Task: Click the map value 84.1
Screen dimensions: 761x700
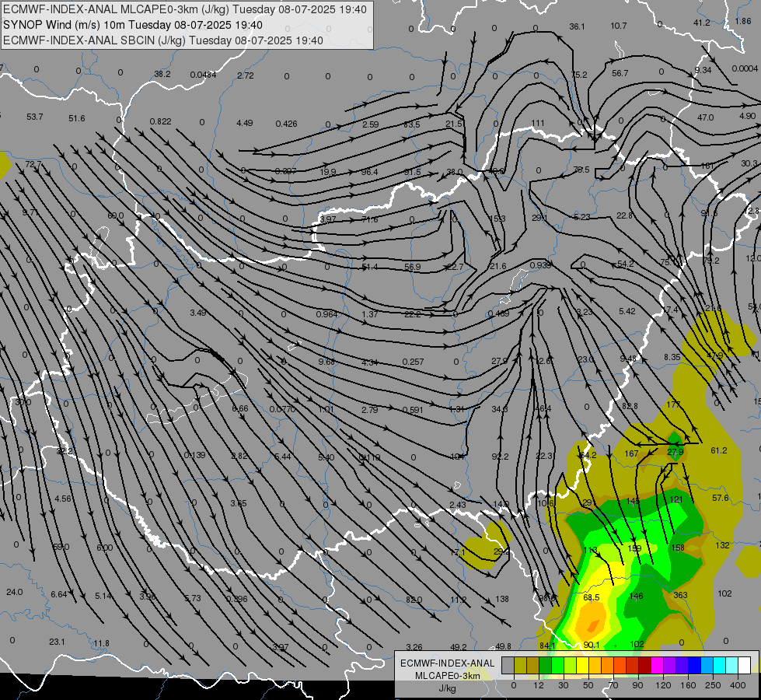Action: pyautogui.click(x=547, y=646)
